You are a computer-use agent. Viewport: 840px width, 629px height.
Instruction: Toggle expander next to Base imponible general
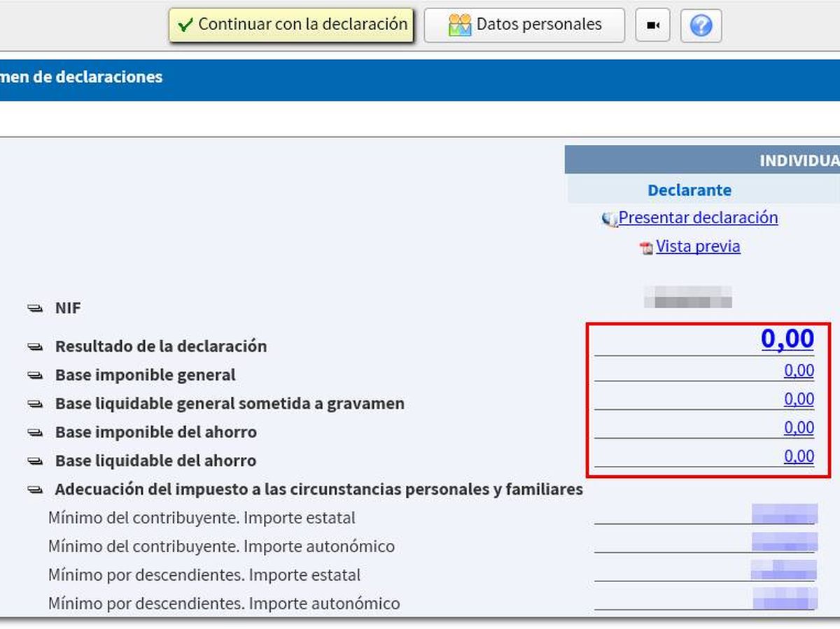point(35,375)
